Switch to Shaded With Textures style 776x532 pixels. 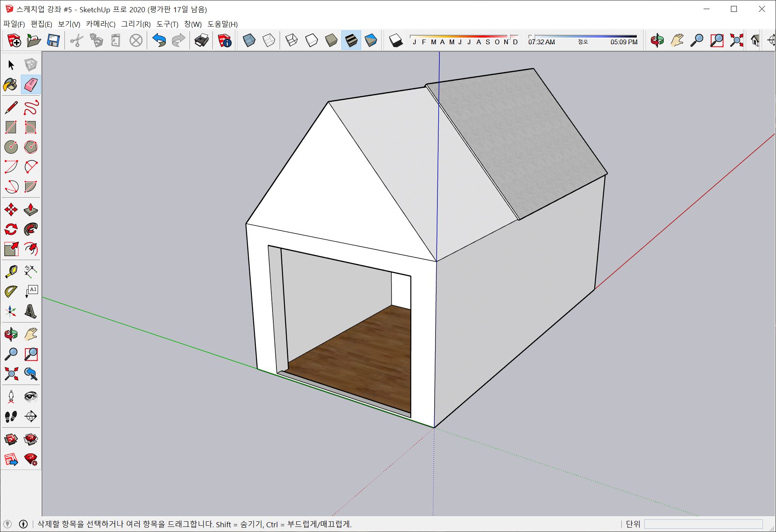351,40
